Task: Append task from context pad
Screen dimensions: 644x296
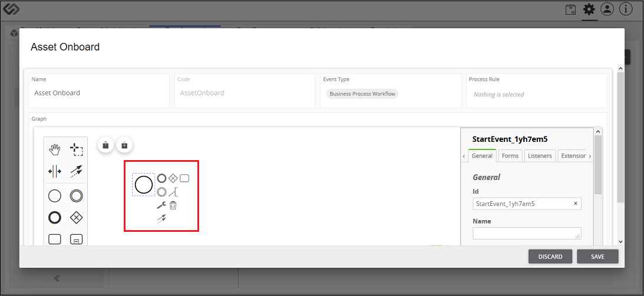Action: click(184, 178)
